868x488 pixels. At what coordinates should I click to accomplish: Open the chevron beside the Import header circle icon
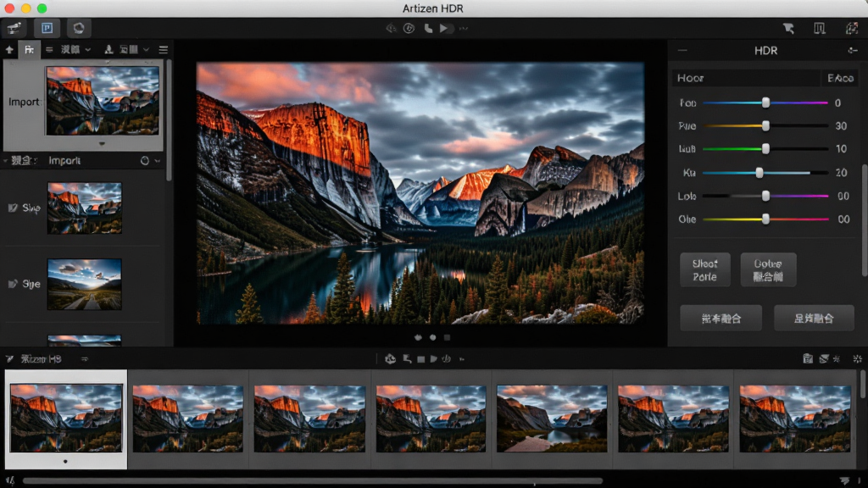pos(158,161)
